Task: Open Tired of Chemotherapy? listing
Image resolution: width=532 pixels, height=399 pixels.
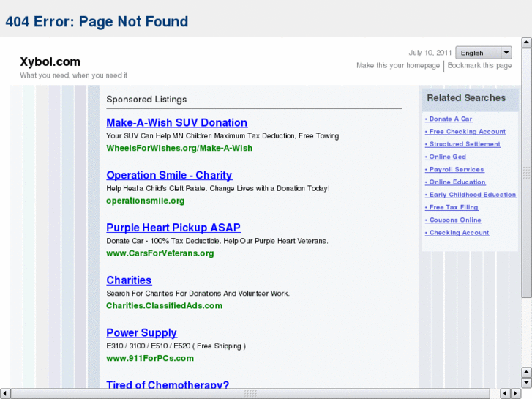Action: point(168,384)
